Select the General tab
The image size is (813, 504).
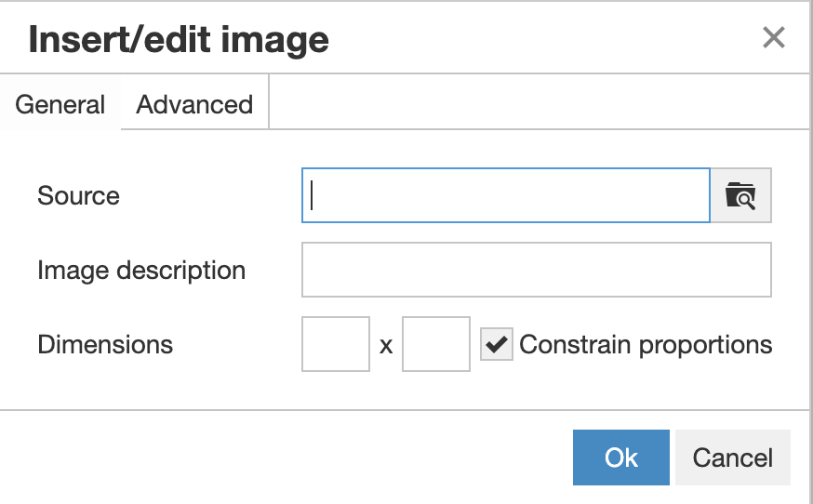(60, 105)
